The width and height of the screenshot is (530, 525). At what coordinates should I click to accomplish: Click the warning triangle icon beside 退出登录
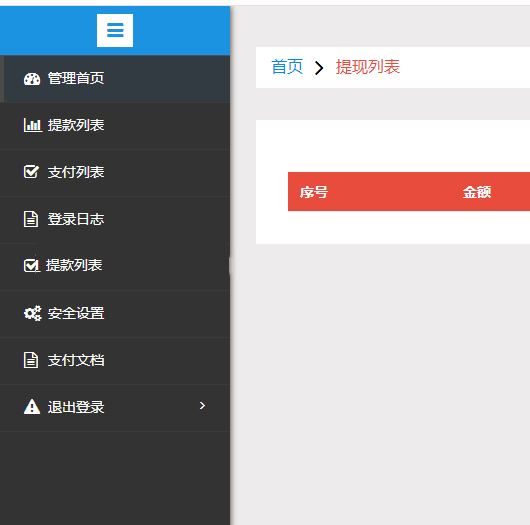[32, 407]
